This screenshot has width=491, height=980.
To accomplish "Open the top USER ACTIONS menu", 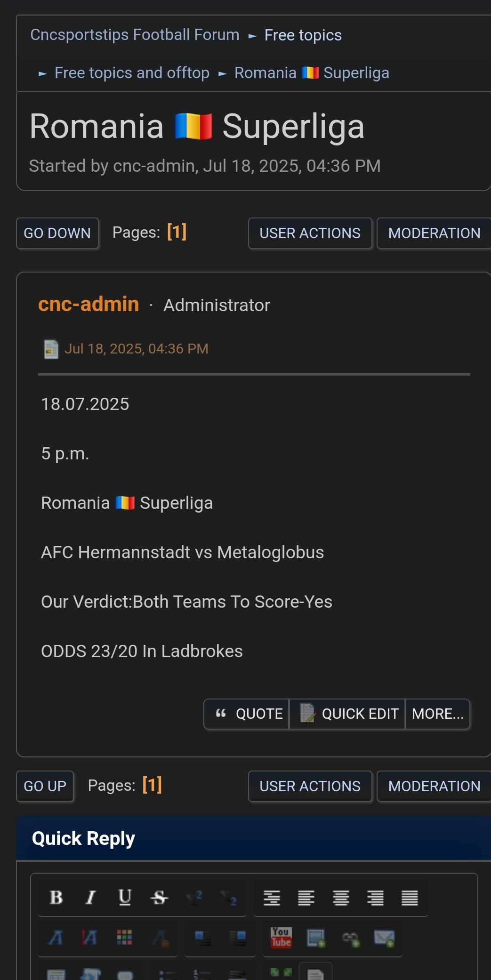I will point(310,233).
